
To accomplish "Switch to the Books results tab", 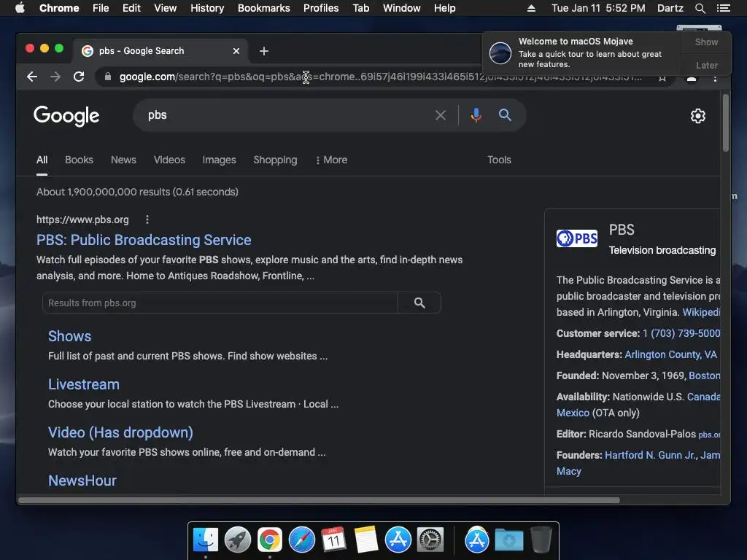I will [x=79, y=160].
